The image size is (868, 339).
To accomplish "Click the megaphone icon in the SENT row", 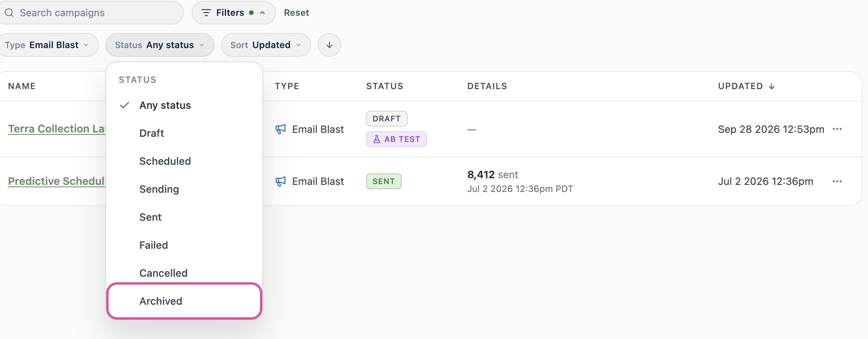I will tap(281, 181).
